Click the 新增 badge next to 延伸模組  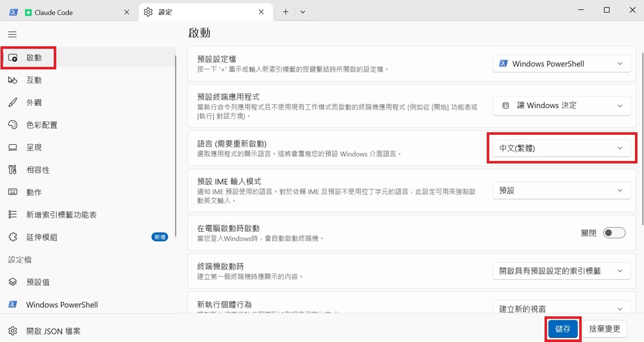tap(160, 237)
